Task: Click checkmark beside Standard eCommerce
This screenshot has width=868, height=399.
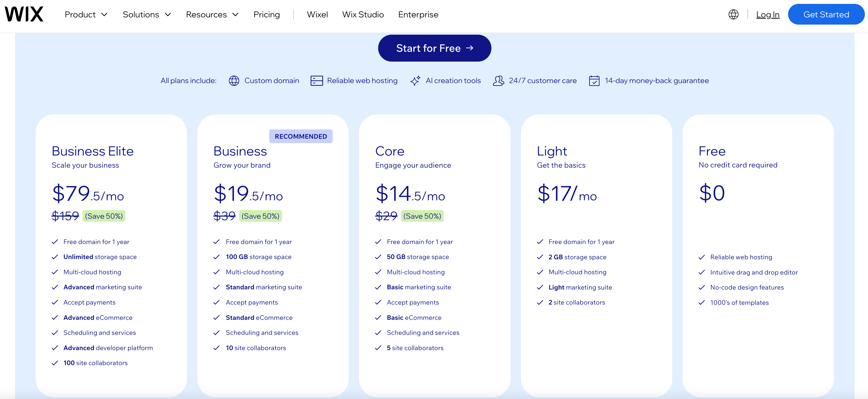Action: pos(216,318)
